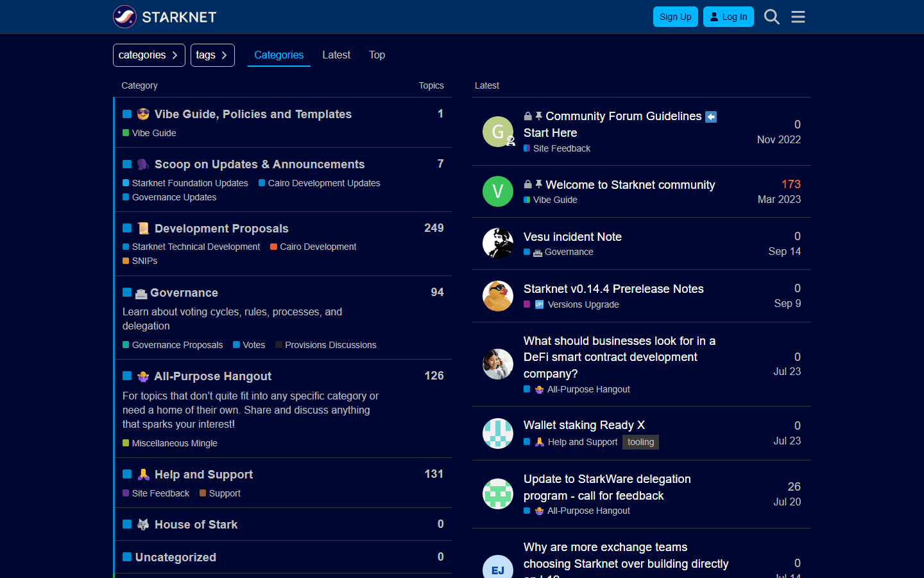Click the EJ avatar icon
Image resolution: width=924 pixels, height=578 pixels.
click(x=498, y=566)
